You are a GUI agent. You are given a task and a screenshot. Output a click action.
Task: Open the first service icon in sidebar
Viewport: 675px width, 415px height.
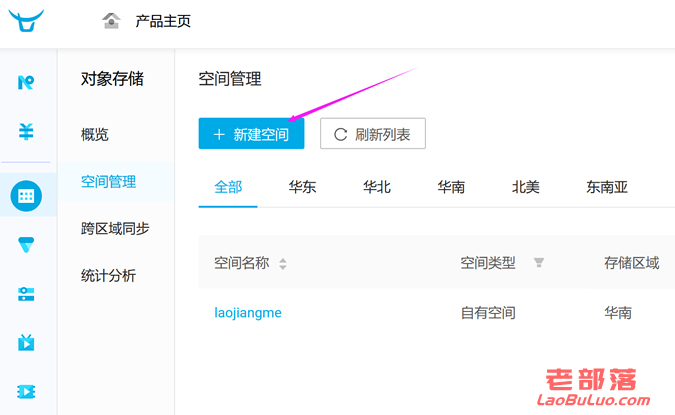coord(26,82)
